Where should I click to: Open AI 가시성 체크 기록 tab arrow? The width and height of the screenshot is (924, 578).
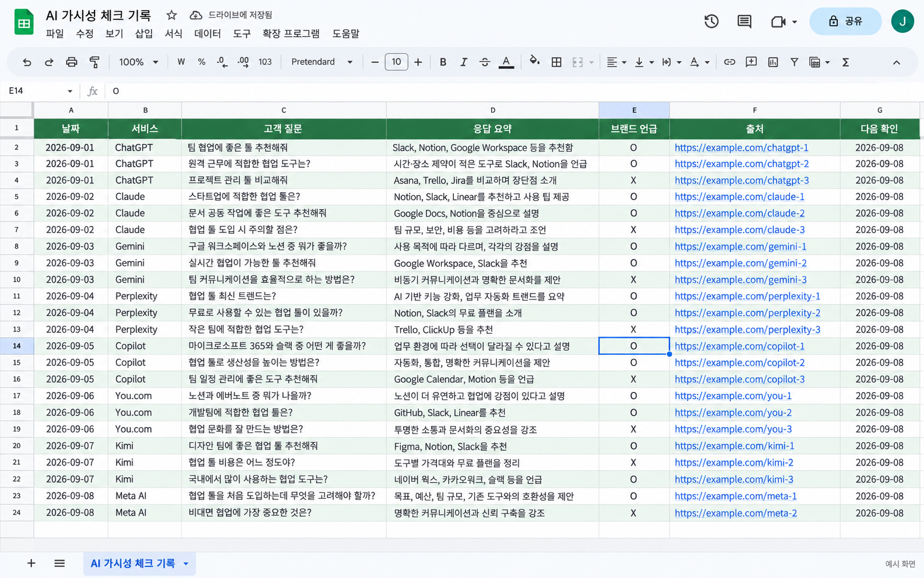pos(186,564)
